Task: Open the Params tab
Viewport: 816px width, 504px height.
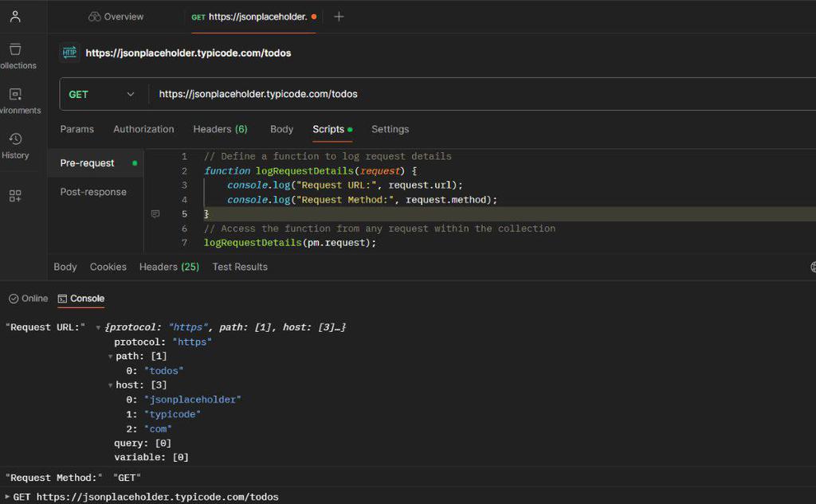Action: click(x=77, y=129)
